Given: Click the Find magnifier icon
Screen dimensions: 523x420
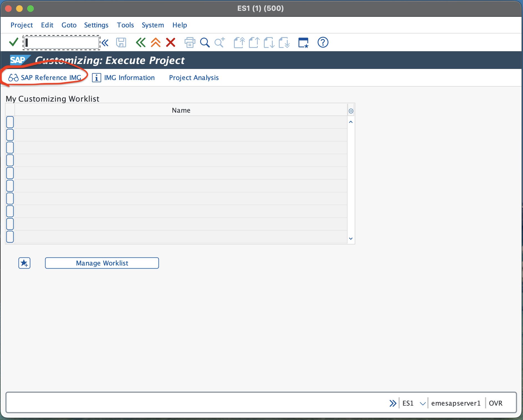Looking at the screenshot, I should (x=205, y=43).
